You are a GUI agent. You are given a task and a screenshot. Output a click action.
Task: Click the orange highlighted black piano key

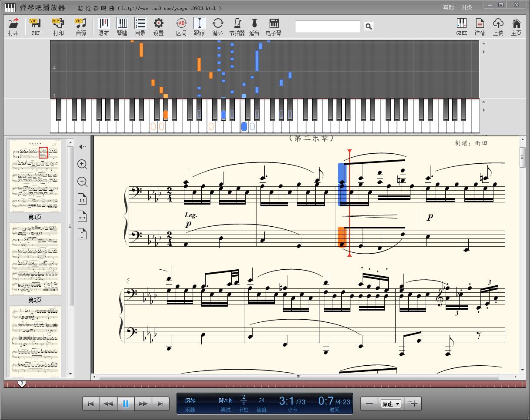[165, 115]
